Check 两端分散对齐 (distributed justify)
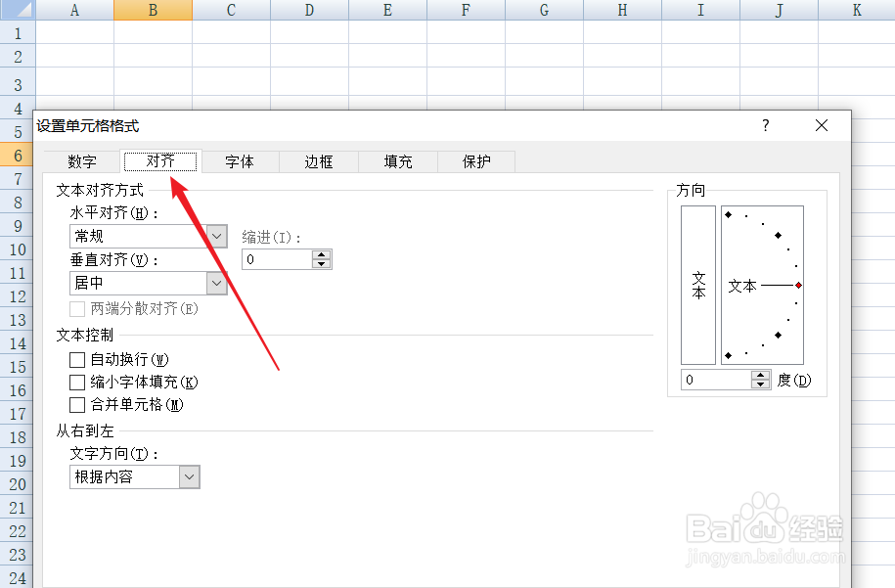 click(76, 309)
